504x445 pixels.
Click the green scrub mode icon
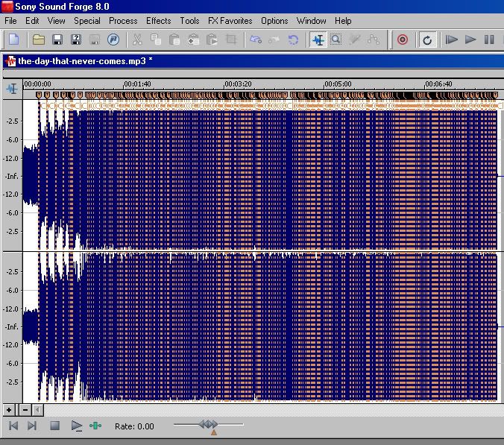(x=95, y=426)
